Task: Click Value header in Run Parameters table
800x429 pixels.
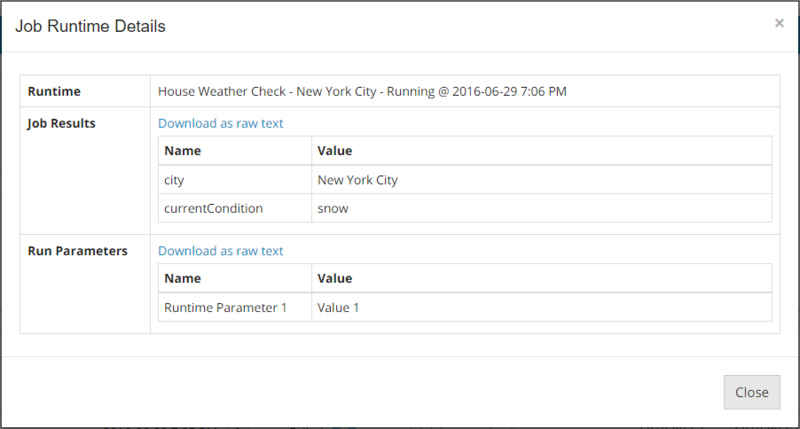Action: [334, 279]
